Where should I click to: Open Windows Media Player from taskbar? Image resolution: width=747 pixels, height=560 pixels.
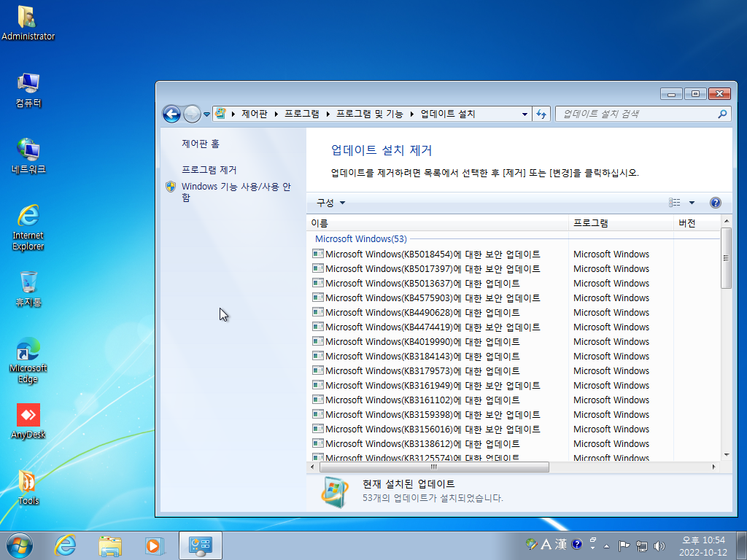pyautogui.click(x=155, y=545)
